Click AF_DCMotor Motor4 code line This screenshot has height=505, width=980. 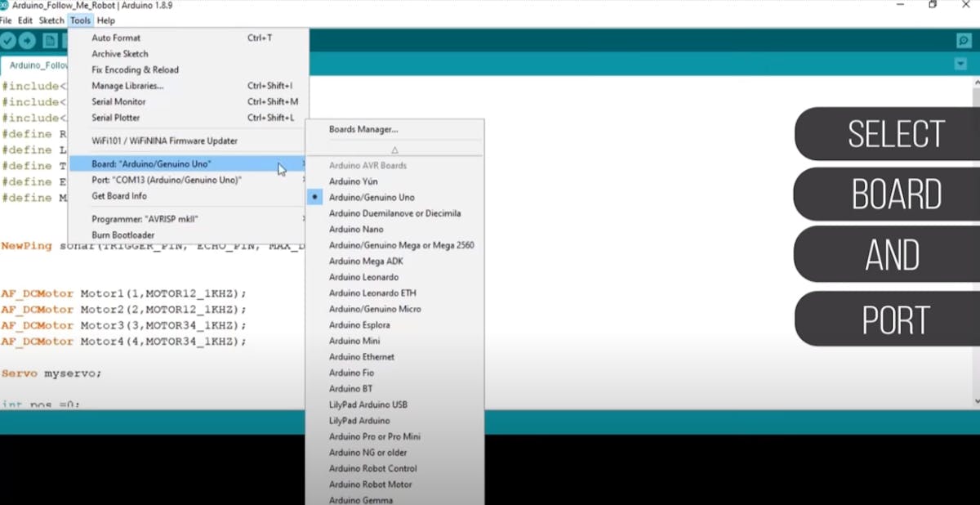tap(123, 342)
